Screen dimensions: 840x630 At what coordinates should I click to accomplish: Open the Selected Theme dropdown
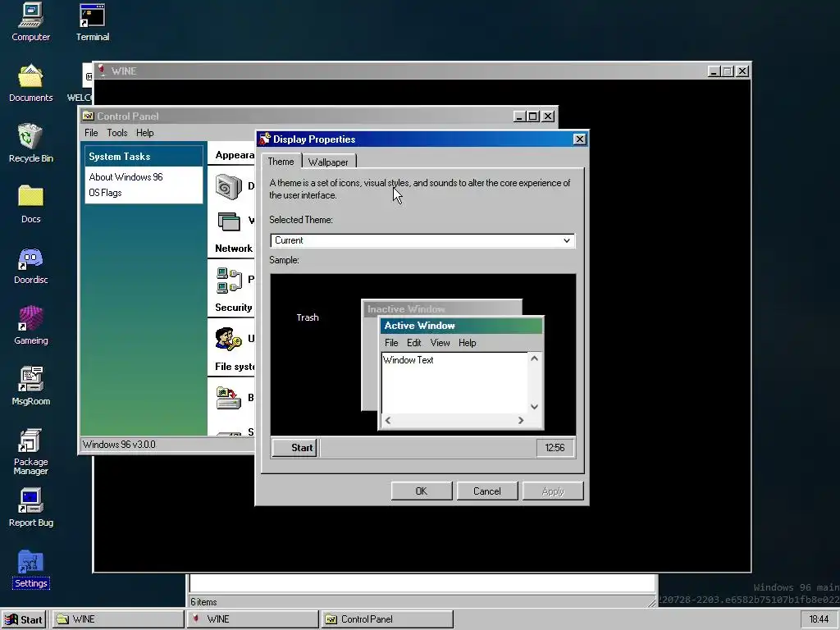click(x=422, y=240)
